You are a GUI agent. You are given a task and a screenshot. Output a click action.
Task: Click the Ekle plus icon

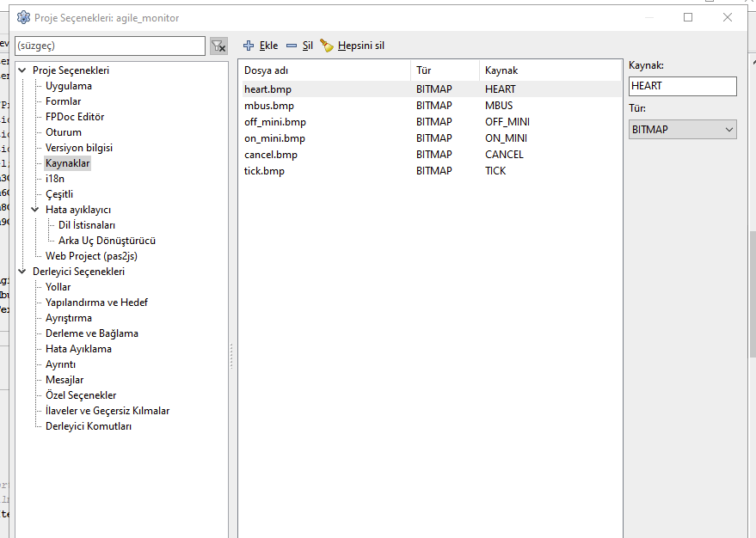pyautogui.click(x=249, y=46)
